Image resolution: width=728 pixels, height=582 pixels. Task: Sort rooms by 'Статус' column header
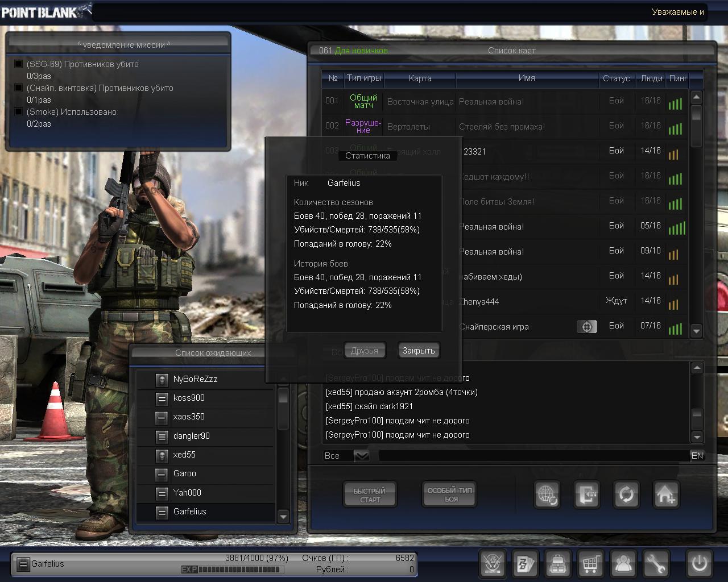[x=616, y=78]
